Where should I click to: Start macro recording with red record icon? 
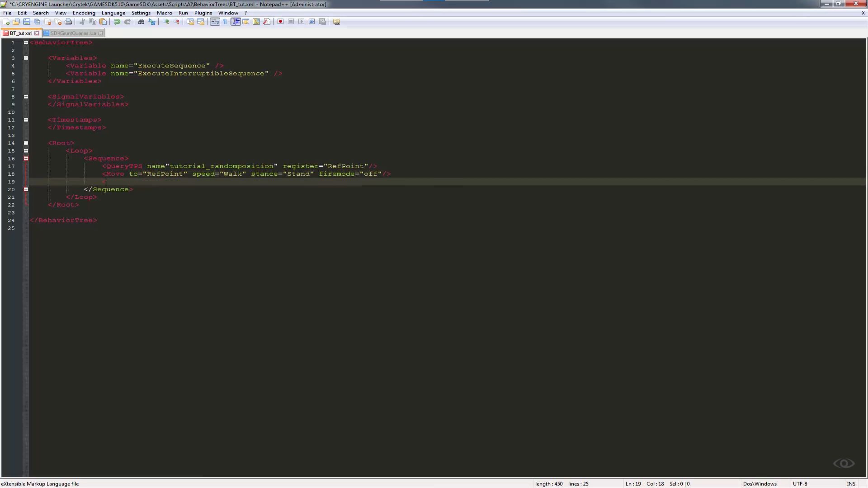[x=280, y=22]
